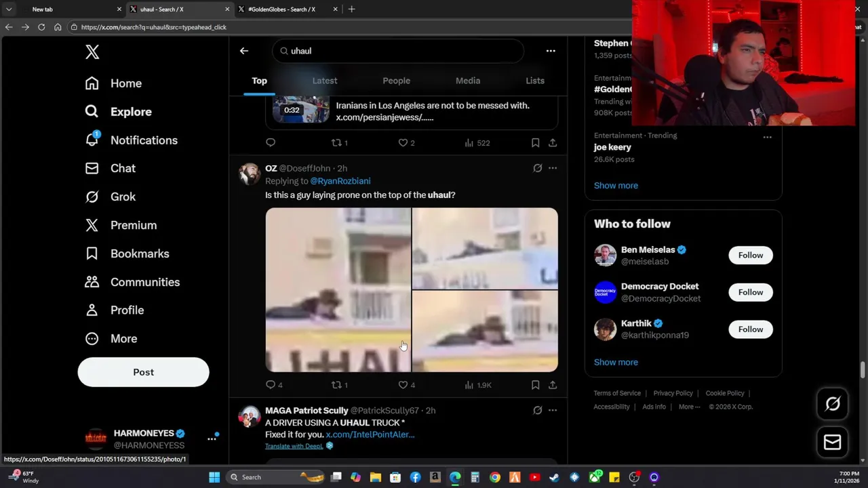Open floating messages envelope button
Viewport: 868px width, 488px height.
click(x=832, y=443)
